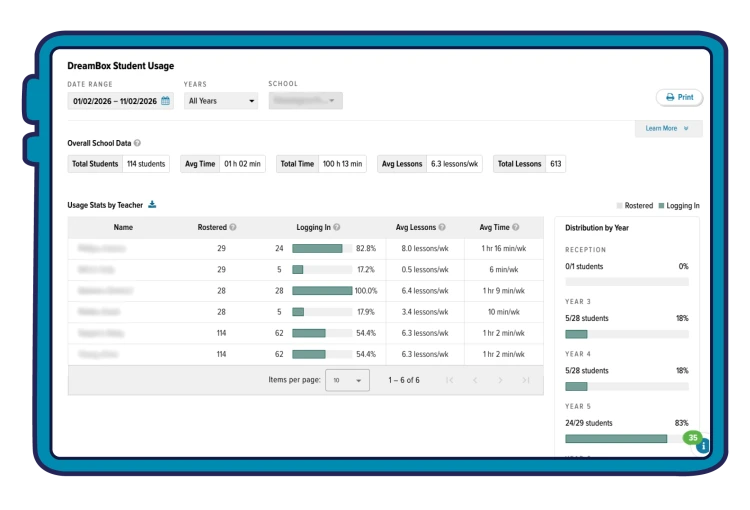This screenshot has width=750, height=510.
Task: Click the green 35 notification badge
Action: click(693, 437)
